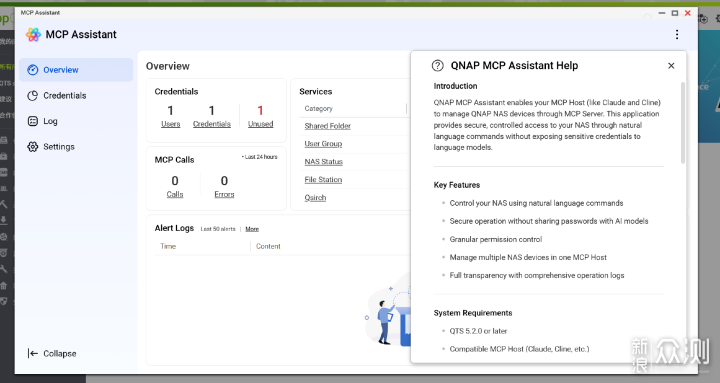Open the File Station service link
The image size is (720, 383).
click(x=323, y=180)
